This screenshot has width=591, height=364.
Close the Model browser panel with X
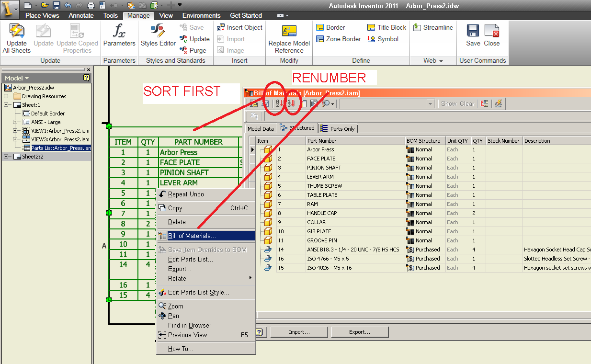tap(88, 69)
